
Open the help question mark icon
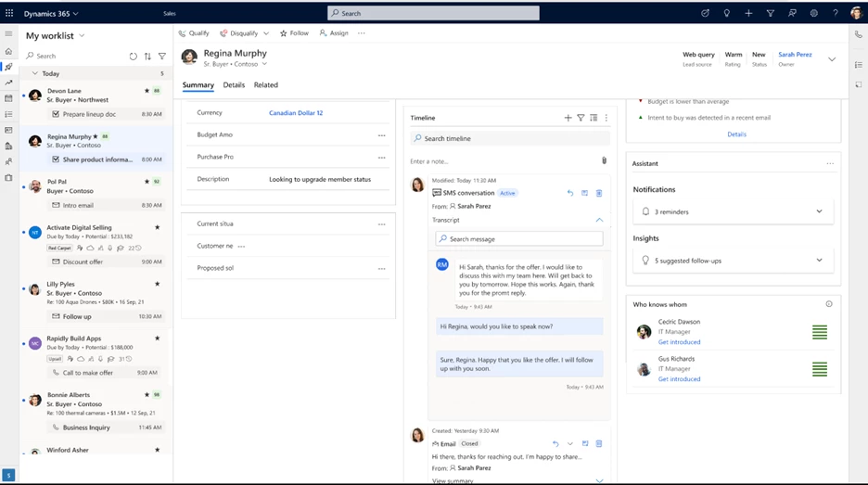pyautogui.click(x=836, y=13)
